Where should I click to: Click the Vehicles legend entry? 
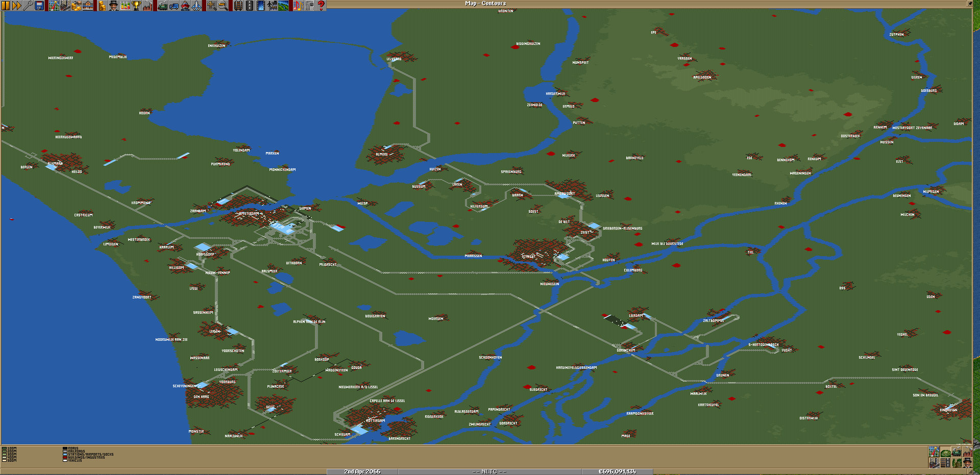72,461
